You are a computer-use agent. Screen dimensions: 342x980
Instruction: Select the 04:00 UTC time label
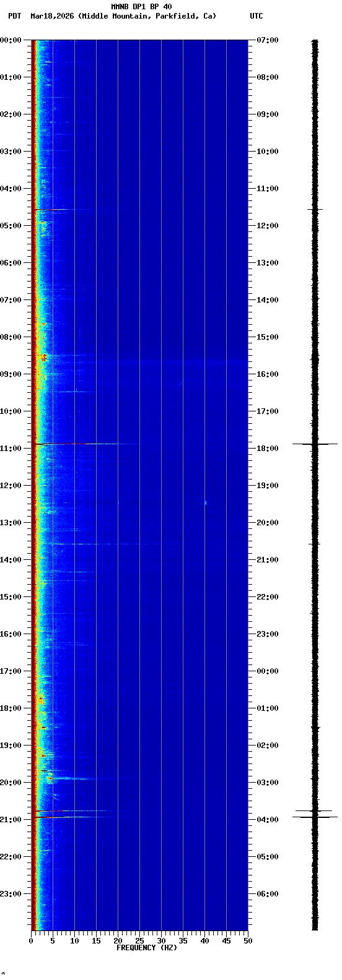(x=268, y=820)
